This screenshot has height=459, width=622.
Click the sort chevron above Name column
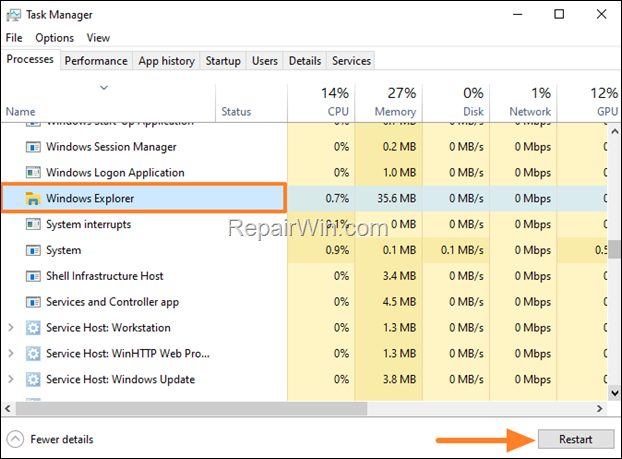tap(104, 88)
